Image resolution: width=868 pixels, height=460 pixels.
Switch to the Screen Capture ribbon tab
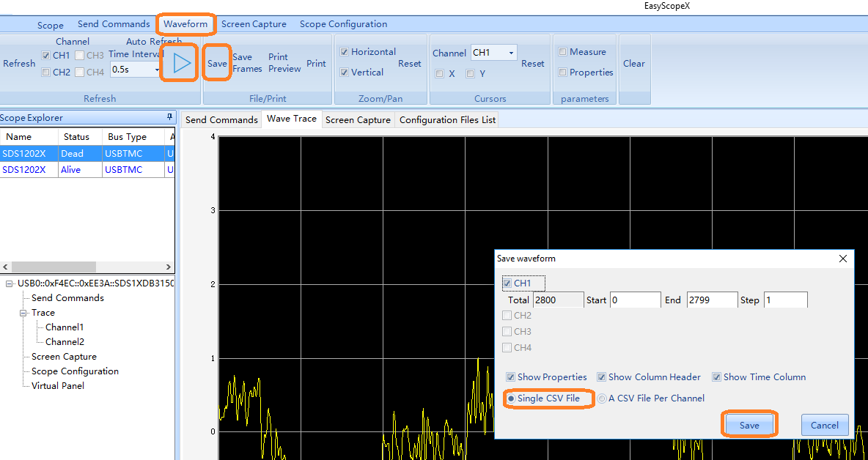pos(254,24)
